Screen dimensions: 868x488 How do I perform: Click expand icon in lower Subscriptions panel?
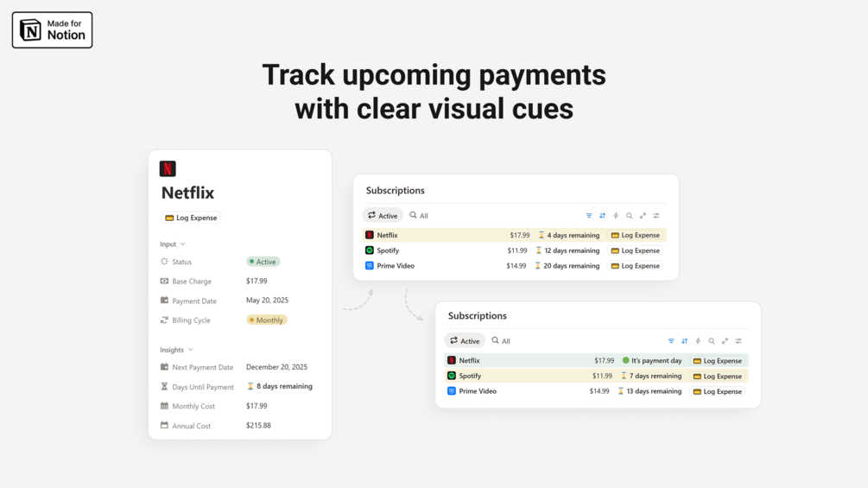725,341
